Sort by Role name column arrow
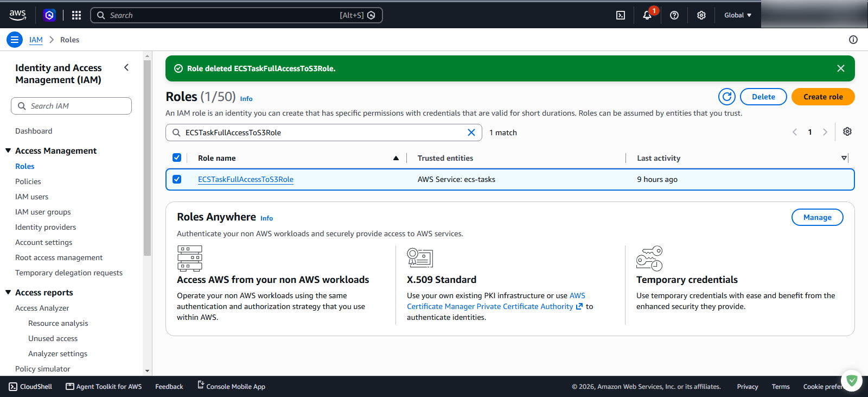This screenshot has width=868, height=397. click(396, 158)
